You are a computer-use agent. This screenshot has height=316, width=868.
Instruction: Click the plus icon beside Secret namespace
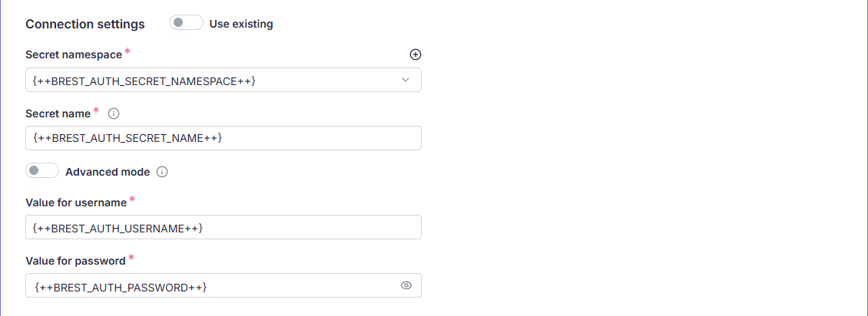click(416, 54)
